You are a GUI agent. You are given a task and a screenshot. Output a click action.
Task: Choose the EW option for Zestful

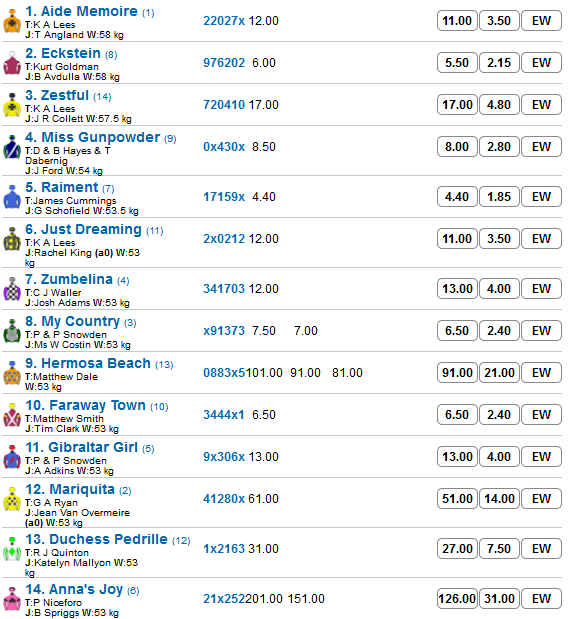point(541,105)
